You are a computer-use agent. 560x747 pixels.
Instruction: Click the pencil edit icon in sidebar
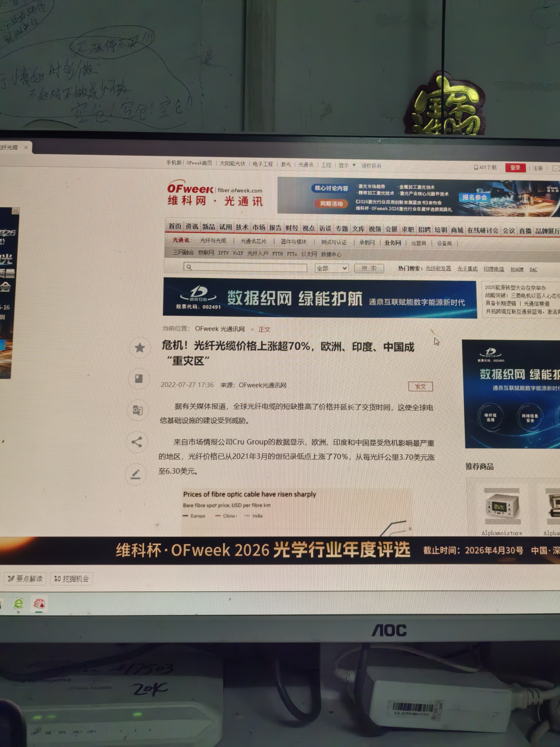[136, 474]
